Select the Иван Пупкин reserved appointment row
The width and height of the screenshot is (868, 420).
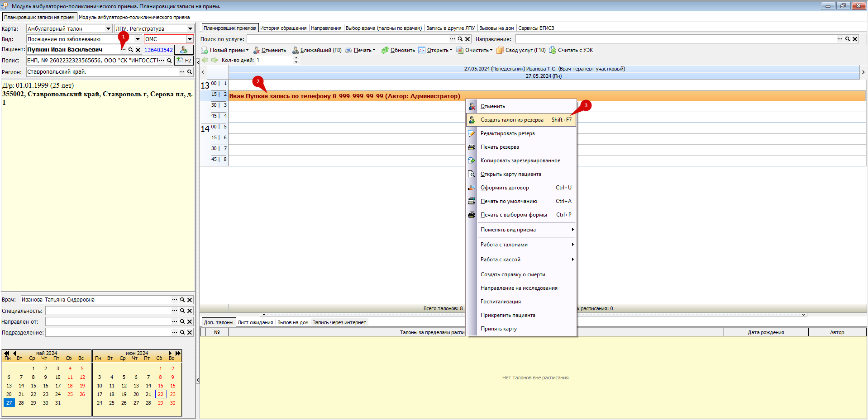point(547,96)
